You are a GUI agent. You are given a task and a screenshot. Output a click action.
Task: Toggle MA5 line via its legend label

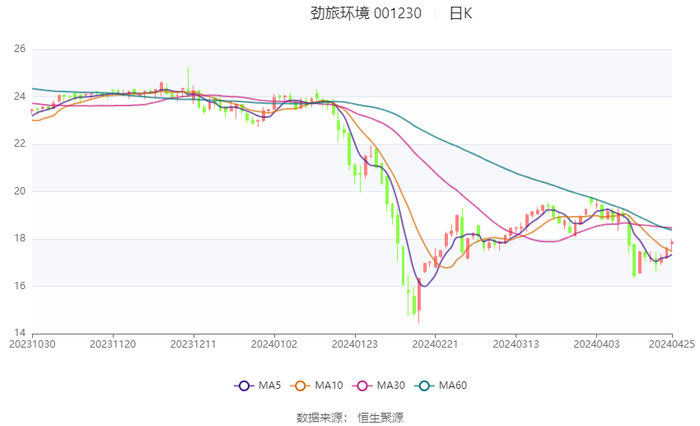click(x=270, y=386)
